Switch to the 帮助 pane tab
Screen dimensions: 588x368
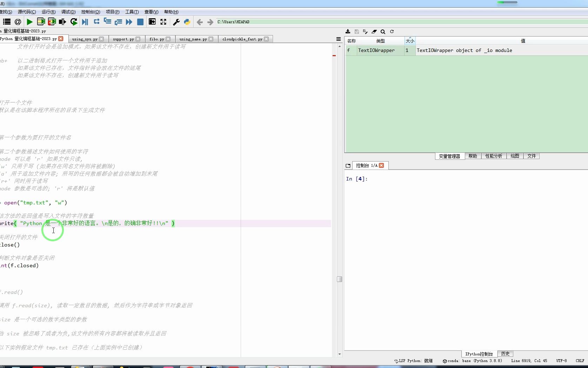click(473, 156)
